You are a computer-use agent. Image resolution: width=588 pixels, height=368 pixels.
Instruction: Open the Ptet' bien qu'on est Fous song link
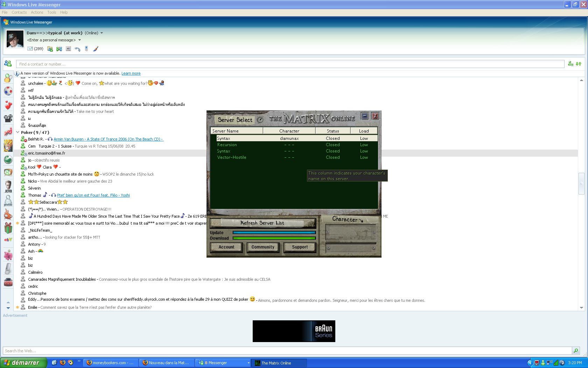tap(93, 195)
